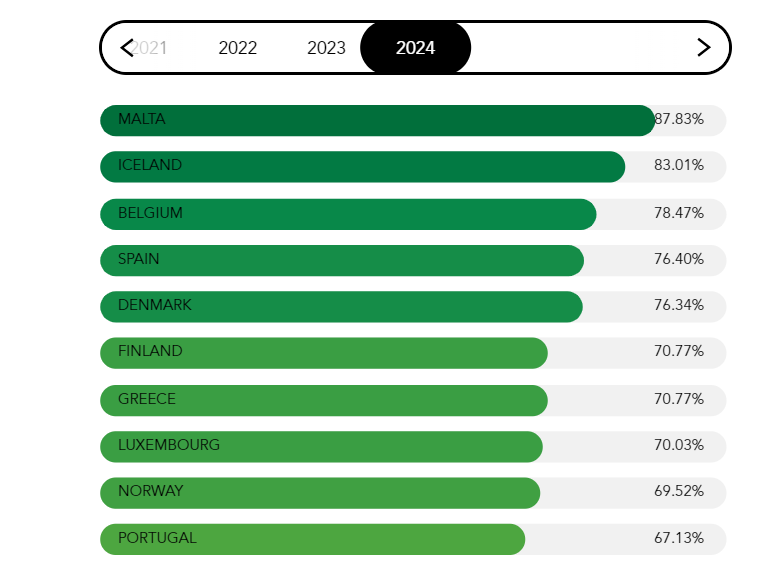Select the Norway bar
Screen dimensions: 765x569
tap(320, 492)
